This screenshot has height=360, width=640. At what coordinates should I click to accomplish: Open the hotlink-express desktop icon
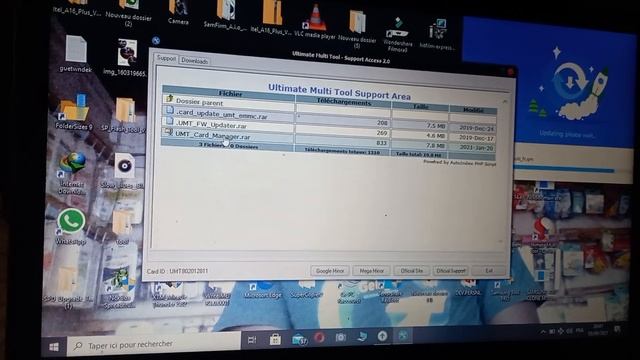coord(437,34)
